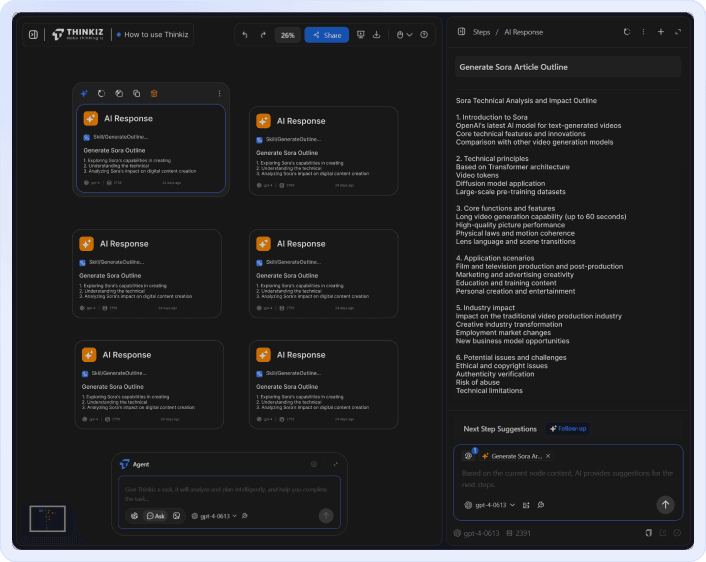Refresh the AI Response panel
This screenshot has width=706, height=562.
pos(627,32)
